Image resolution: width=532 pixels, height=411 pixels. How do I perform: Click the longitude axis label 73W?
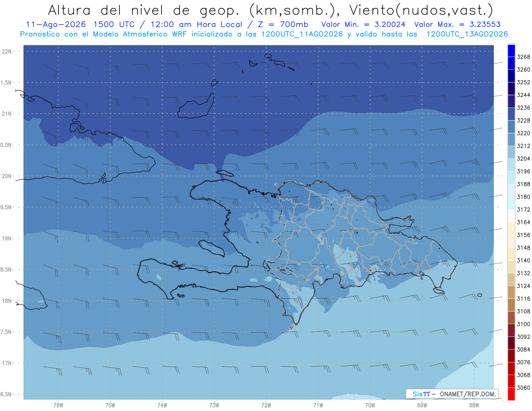[214, 405]
